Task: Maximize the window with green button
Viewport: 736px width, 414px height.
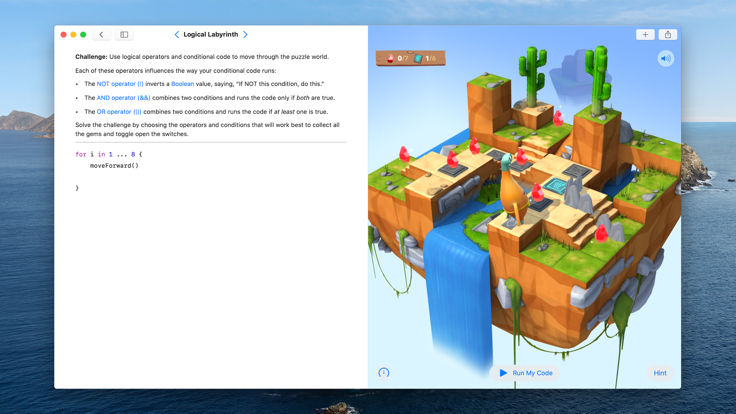Action: point(83,35)
